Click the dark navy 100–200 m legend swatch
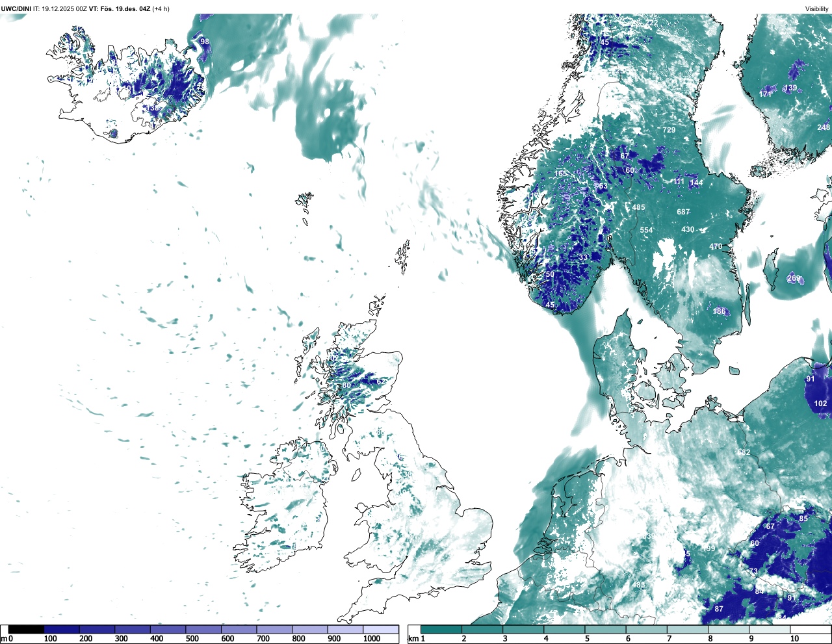832x644 pixels. pos(62,630)
